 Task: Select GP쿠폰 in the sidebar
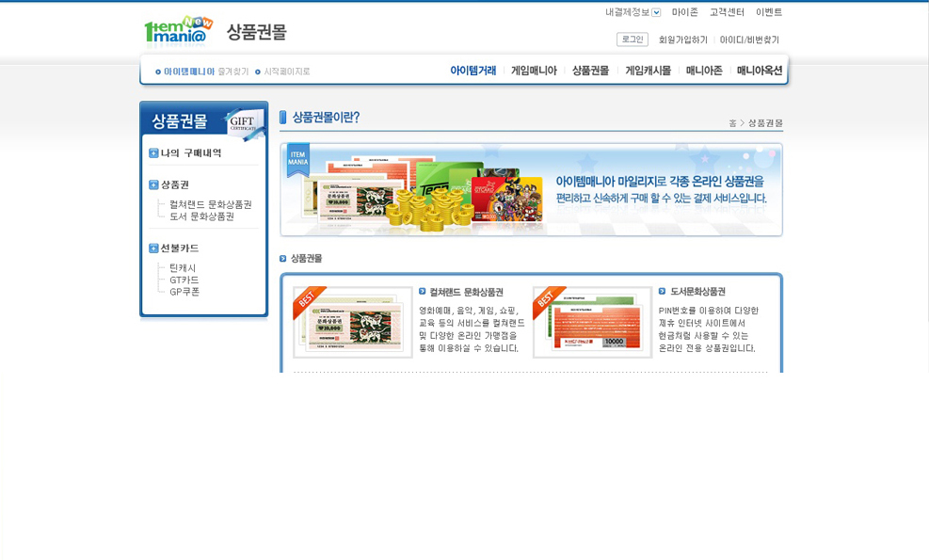pyautogui.click(x=184, y=292)
